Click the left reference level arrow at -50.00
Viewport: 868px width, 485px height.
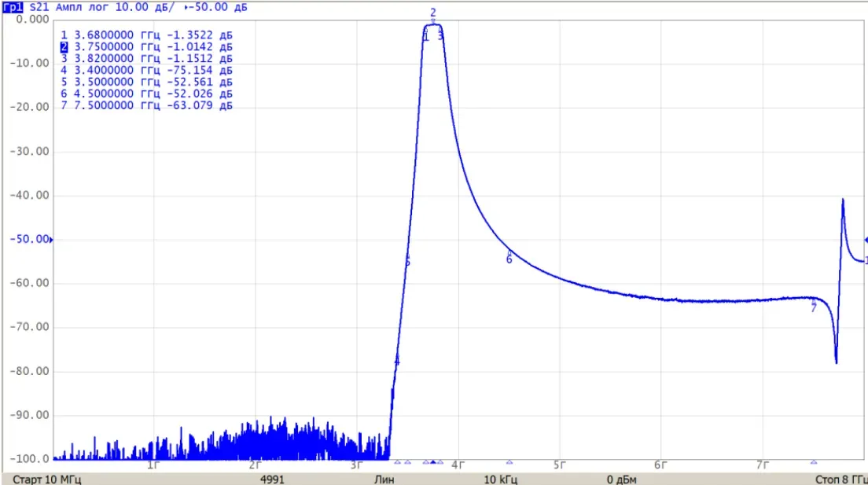pos(51,240)
